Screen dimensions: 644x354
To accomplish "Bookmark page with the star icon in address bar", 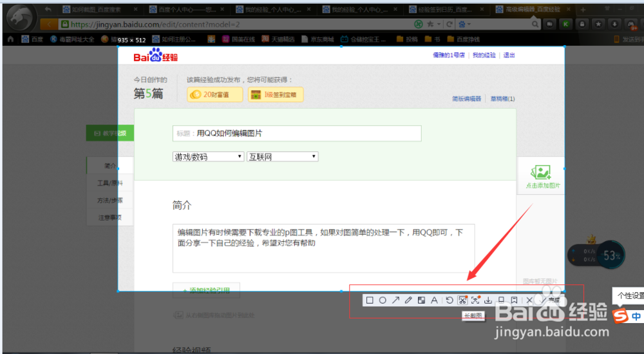I will coord(430,25).
